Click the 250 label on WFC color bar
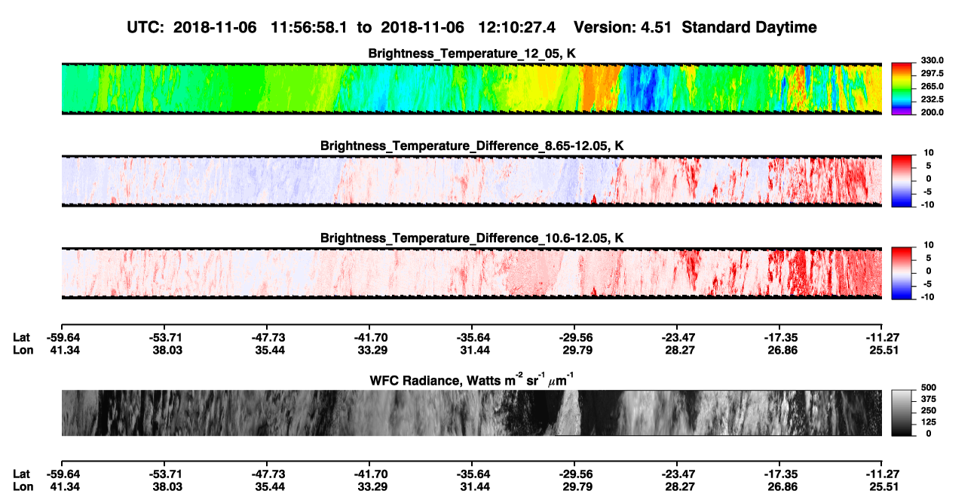980x503 pixels. point(927,410)
